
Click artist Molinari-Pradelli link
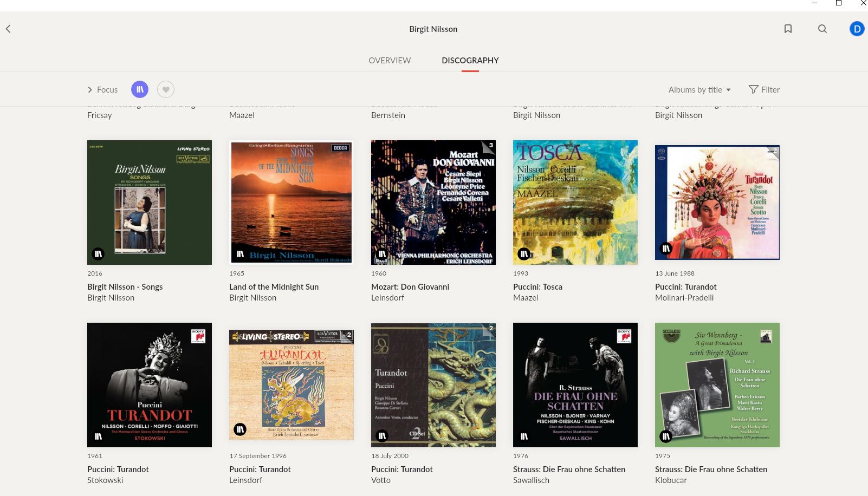pyautogui.click(x=684, y=297)
